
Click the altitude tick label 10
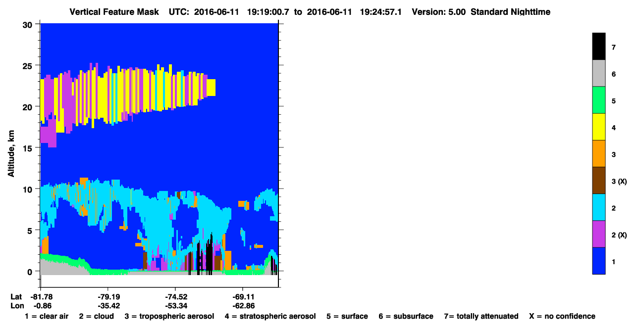click(29, 189)
